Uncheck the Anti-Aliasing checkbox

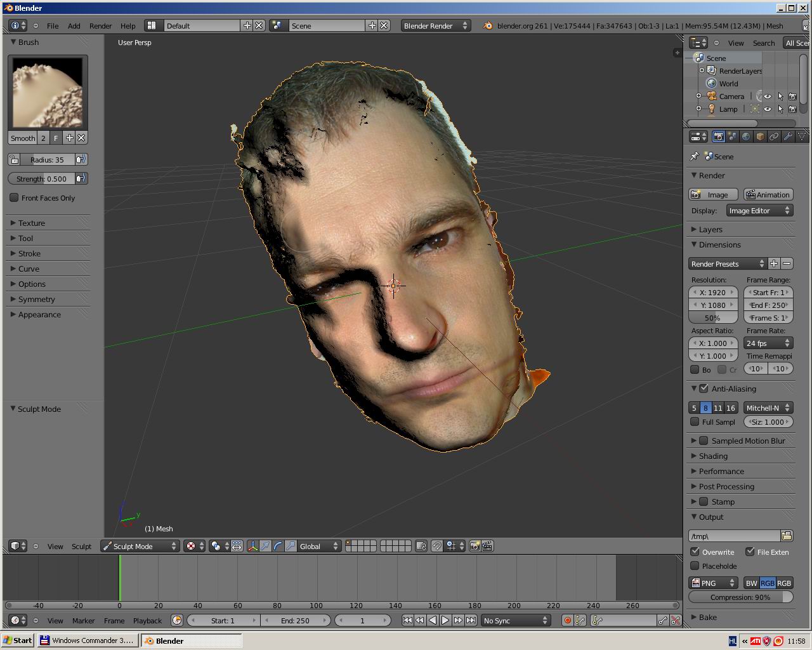point(704,388)
